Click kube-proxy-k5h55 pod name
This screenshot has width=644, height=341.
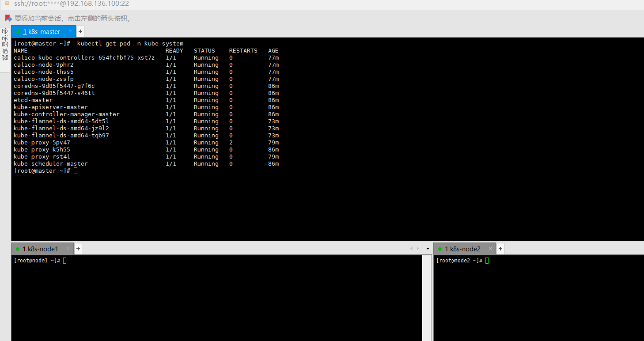(42, 149)
